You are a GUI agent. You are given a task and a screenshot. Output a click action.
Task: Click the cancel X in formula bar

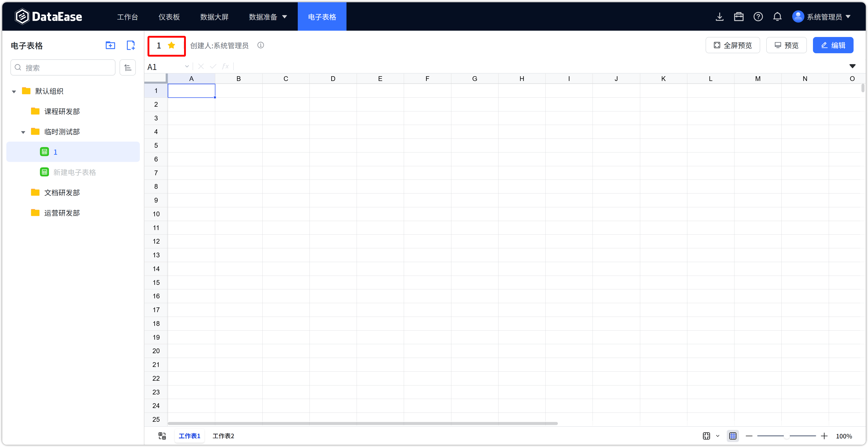tap(201, 66)
